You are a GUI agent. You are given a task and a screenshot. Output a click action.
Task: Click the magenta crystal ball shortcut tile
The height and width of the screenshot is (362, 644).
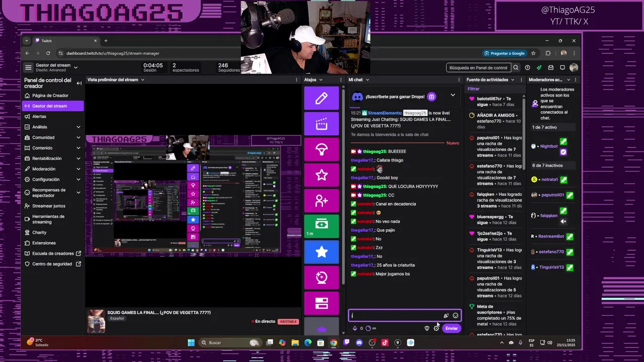point(321,278)
